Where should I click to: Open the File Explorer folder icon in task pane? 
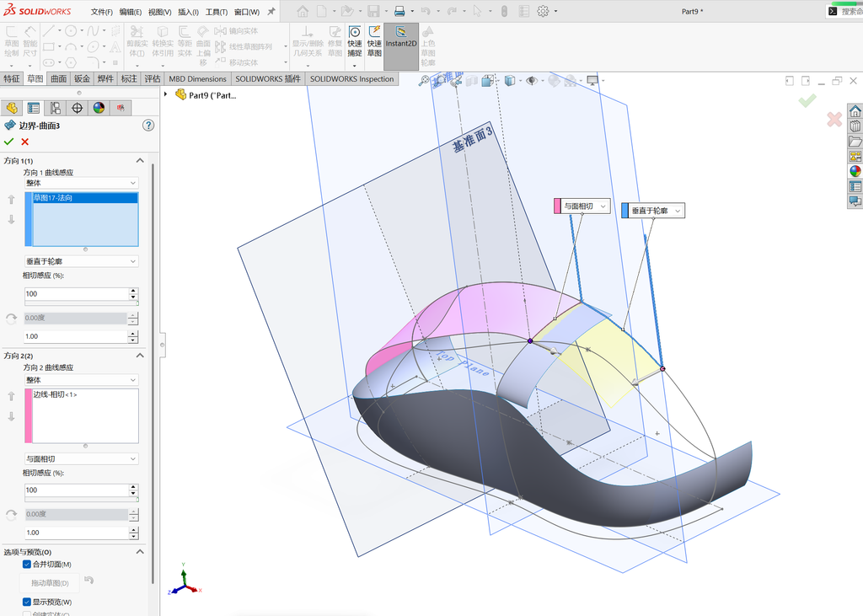click(855, 142)
